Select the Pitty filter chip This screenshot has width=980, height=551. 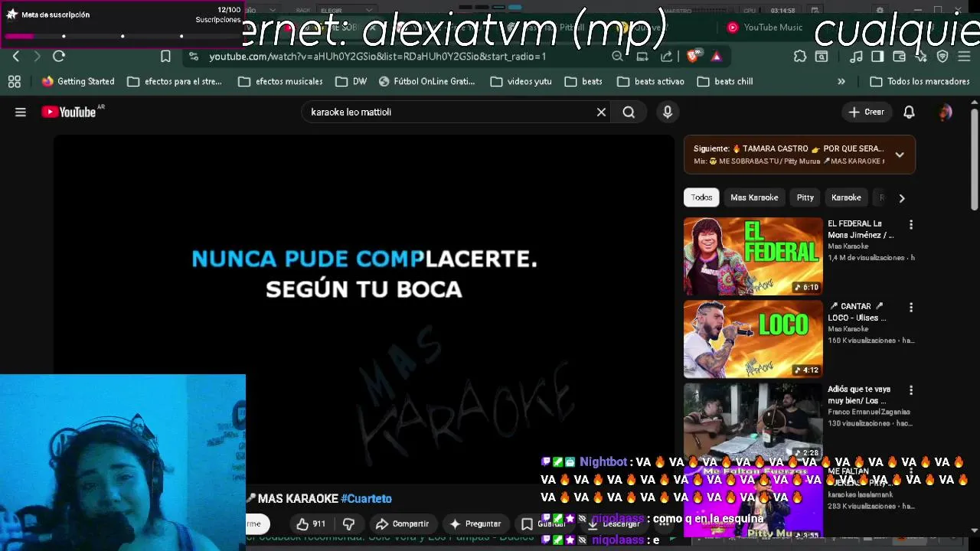point(805,197)
